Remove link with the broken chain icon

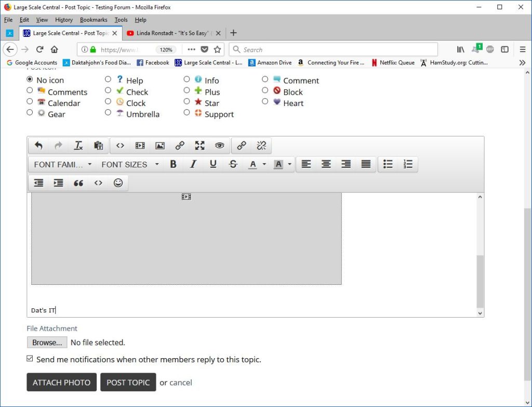point(261,146)
